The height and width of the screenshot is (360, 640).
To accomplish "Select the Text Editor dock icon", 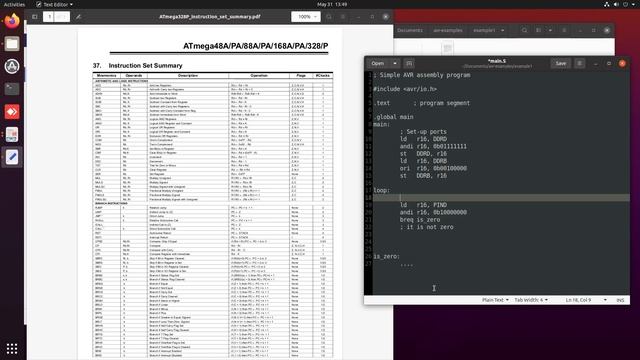I will 12,157.
